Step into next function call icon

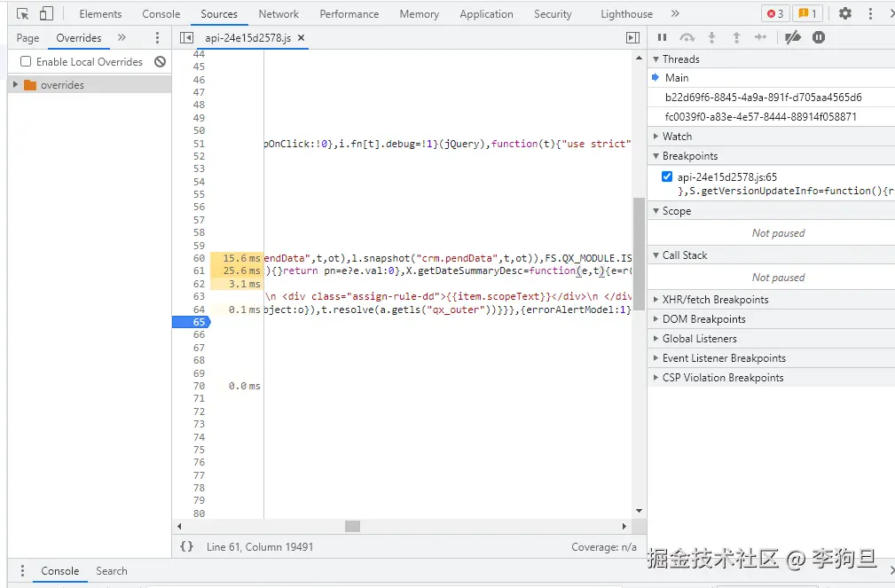click(711, 37)
